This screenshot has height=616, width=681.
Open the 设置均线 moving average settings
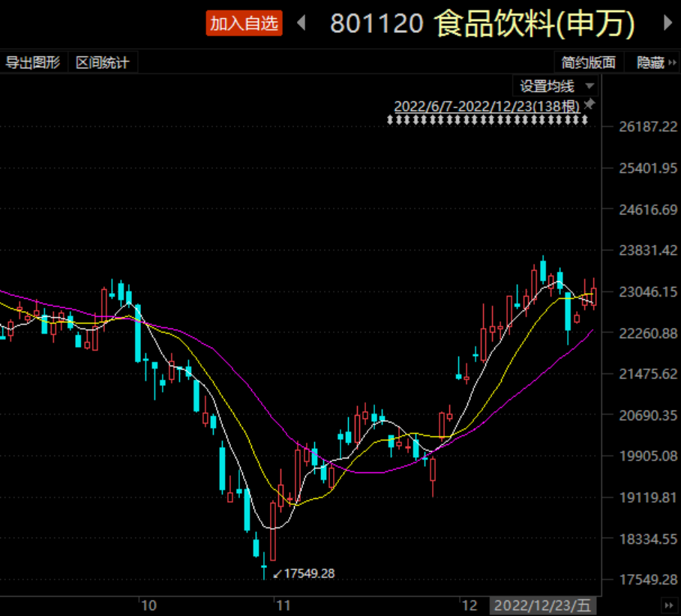547,86
